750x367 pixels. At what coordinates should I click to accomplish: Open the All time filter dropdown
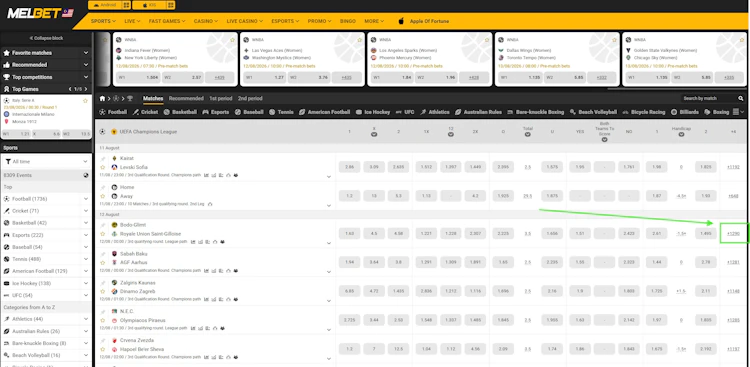tap(46, 162)
